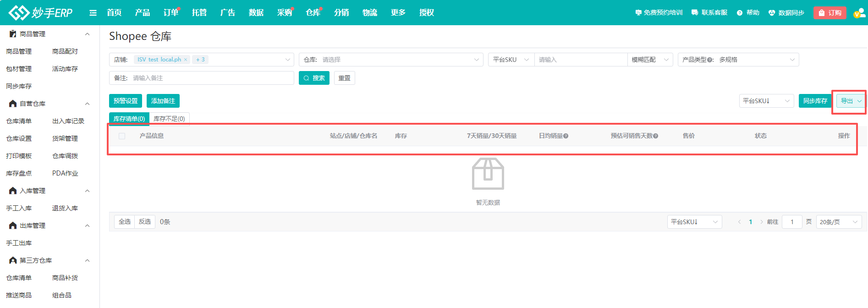Focus the page number jump field
Image resolution: width=868 pixels, height=308 pixels.
click(x=792, y=222)
